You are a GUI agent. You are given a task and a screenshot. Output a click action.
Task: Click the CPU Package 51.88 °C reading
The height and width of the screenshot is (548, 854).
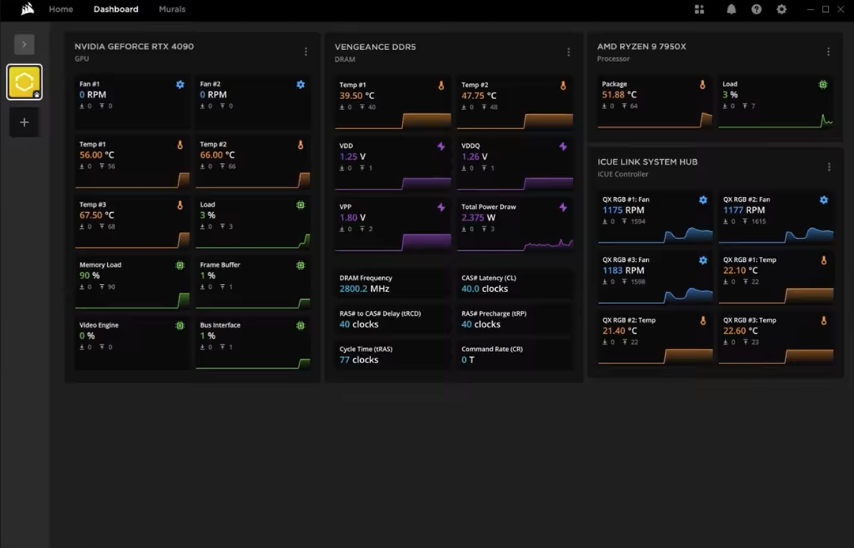(x=619, y=95)
